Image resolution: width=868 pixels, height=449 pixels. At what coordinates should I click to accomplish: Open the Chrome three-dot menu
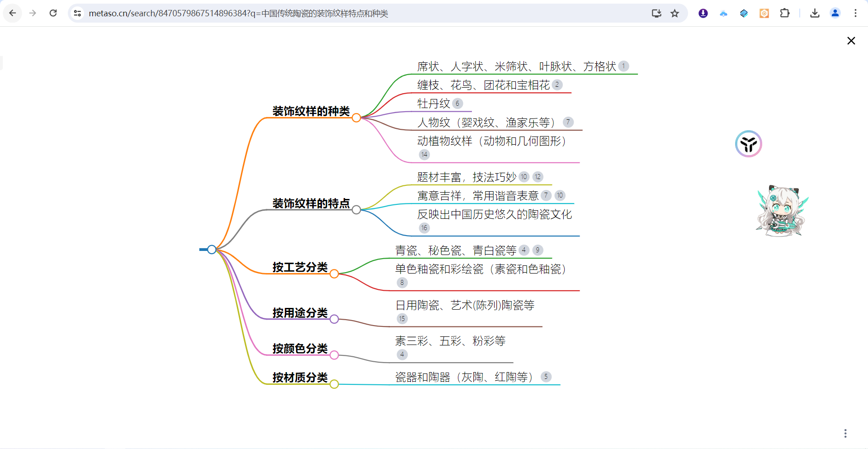tap(855, 13)
